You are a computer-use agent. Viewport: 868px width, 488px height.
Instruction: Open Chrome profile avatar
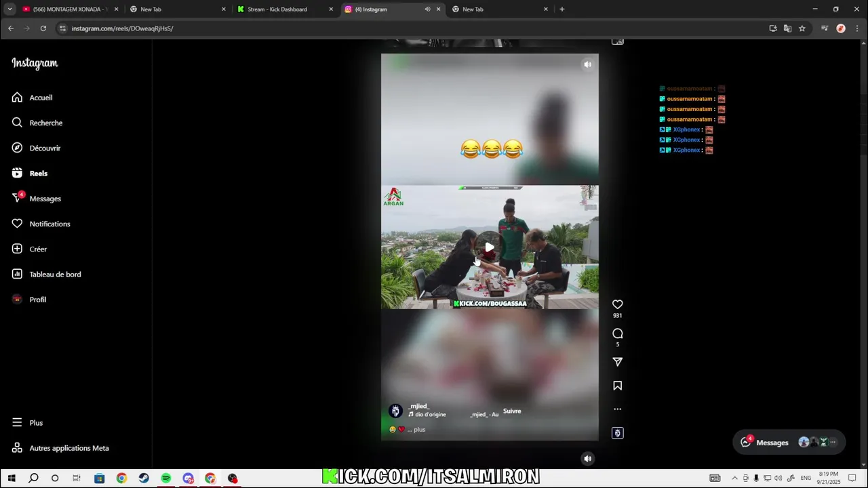point(841,28)
